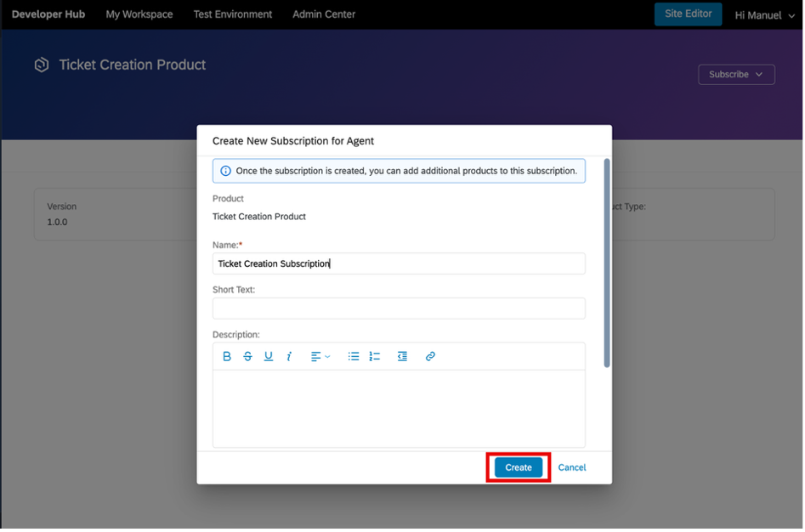Click the Ticket Creation Product value under Product
805x532 pixels.
[x=259, y=217]
